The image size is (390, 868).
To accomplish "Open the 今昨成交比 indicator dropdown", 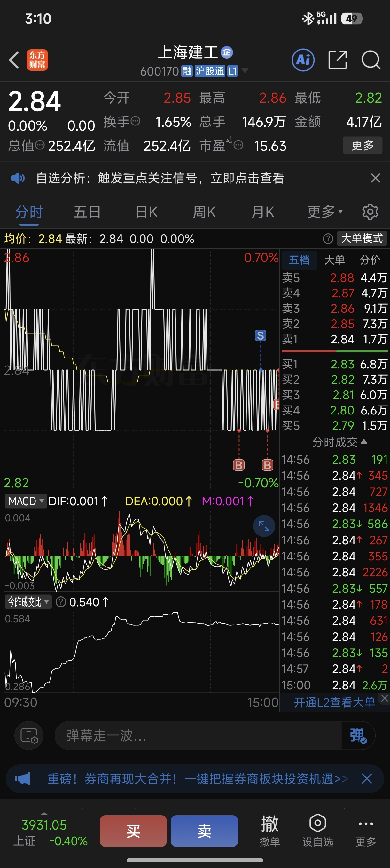I will pyautogui.click(x=28, y=602).
